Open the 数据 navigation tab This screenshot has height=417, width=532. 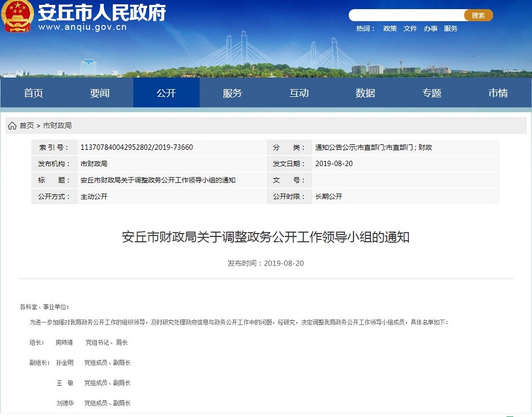click(365, 93)
